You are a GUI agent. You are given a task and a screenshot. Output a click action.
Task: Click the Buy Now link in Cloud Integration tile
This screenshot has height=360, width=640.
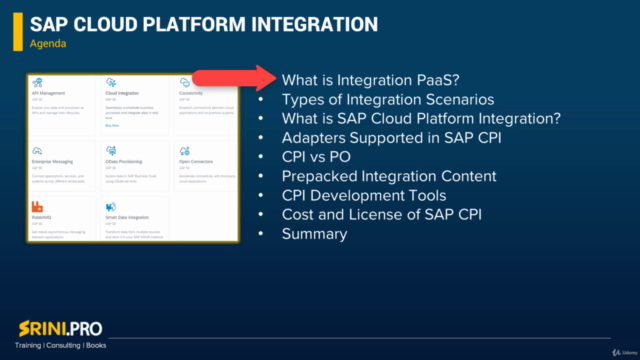[x=112, y=125]
